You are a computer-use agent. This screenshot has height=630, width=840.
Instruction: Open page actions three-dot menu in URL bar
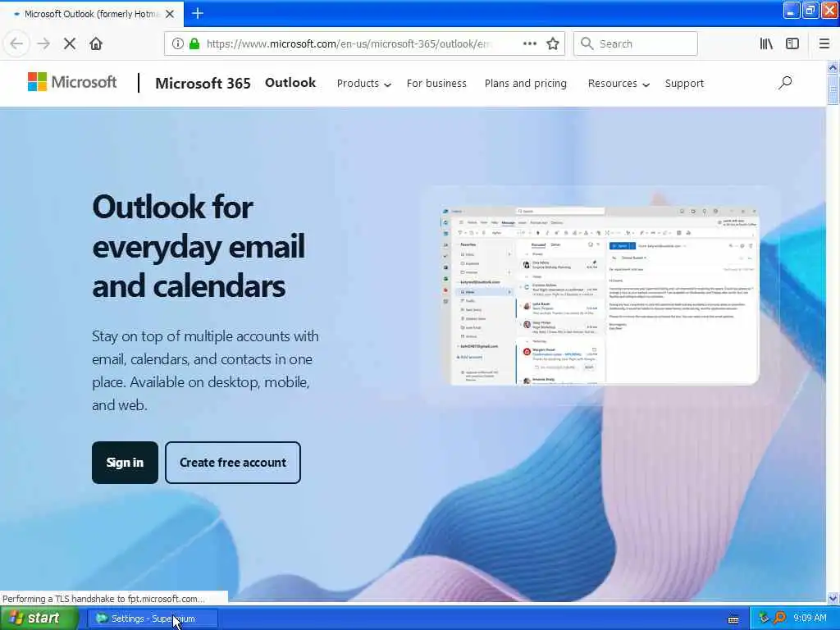point(529,43)
